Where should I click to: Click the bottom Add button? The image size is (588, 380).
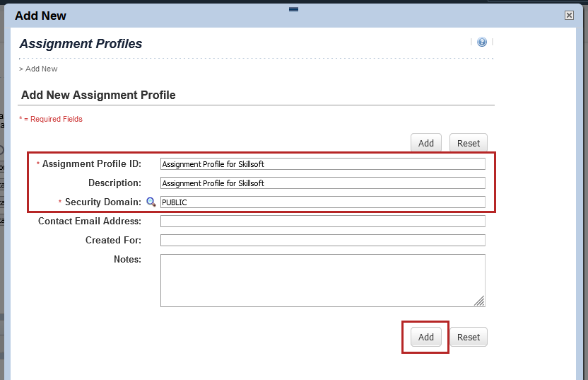425,338
